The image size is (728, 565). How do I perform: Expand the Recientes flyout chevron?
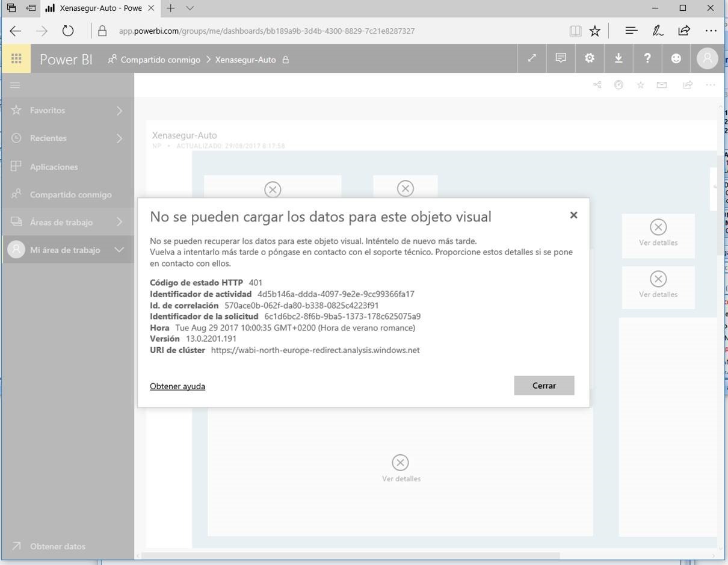click(120, 138)
